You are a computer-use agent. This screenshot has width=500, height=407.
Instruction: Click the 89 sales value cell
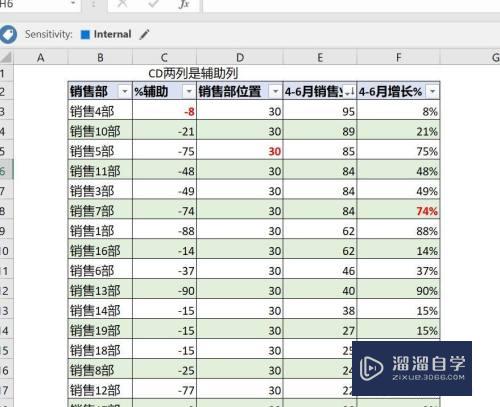320,131
